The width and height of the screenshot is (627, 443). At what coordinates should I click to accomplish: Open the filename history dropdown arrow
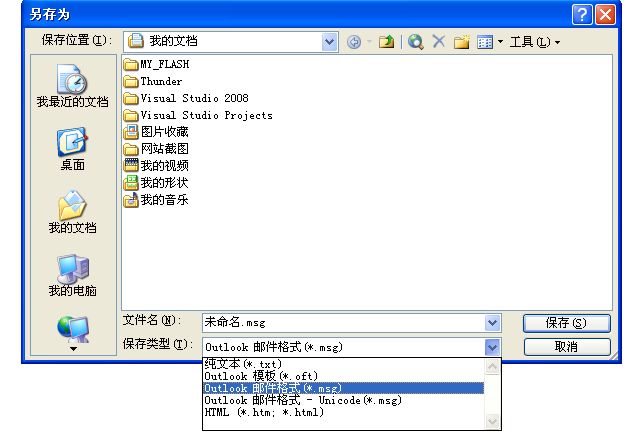(492, 323)
